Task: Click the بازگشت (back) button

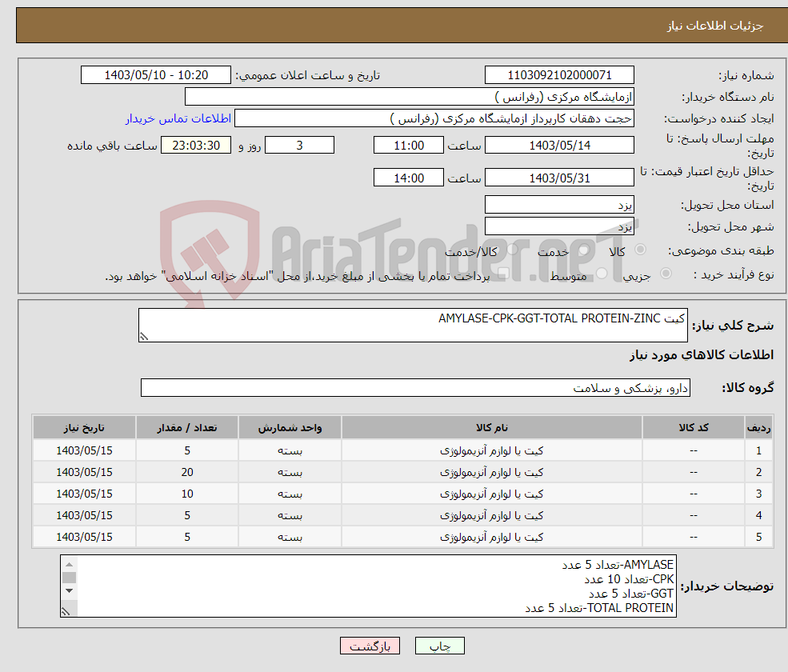Action: pos(370,646)
